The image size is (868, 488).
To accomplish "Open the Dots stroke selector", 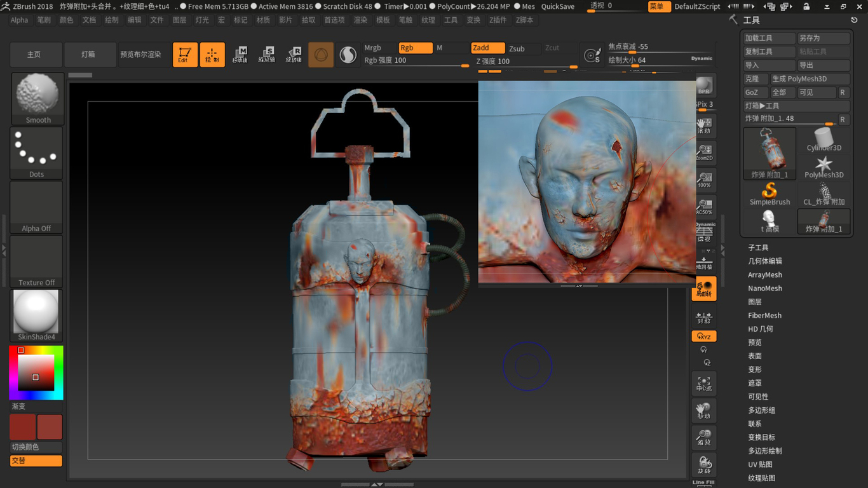I will tap(37, 152).
